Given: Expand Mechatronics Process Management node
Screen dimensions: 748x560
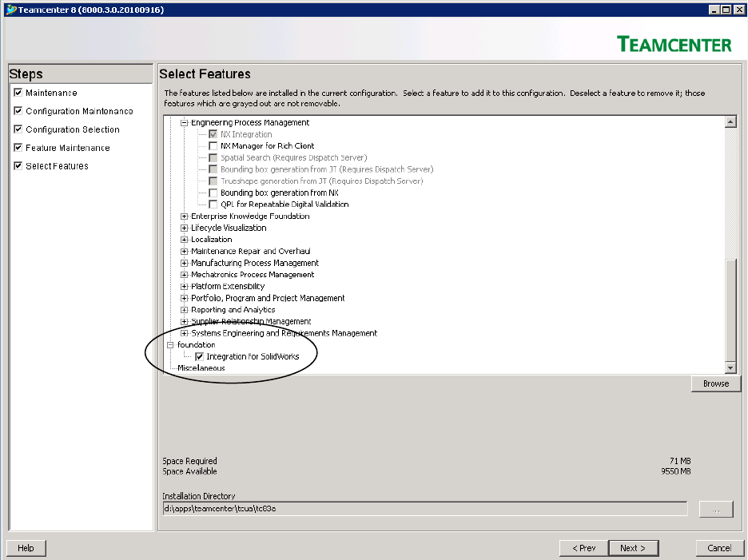Looking at the screenshot, I should (x=184, y=275).
